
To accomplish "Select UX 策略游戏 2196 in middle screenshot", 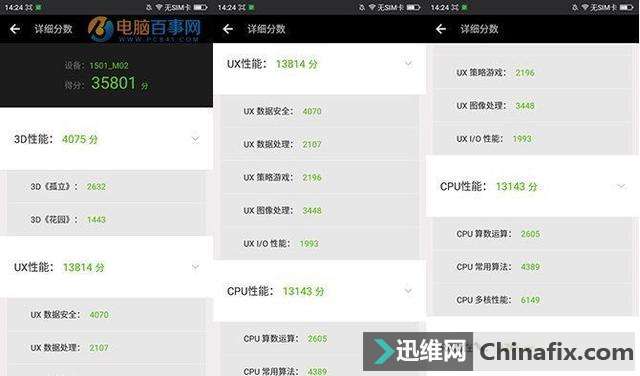I will click(320, 178).
